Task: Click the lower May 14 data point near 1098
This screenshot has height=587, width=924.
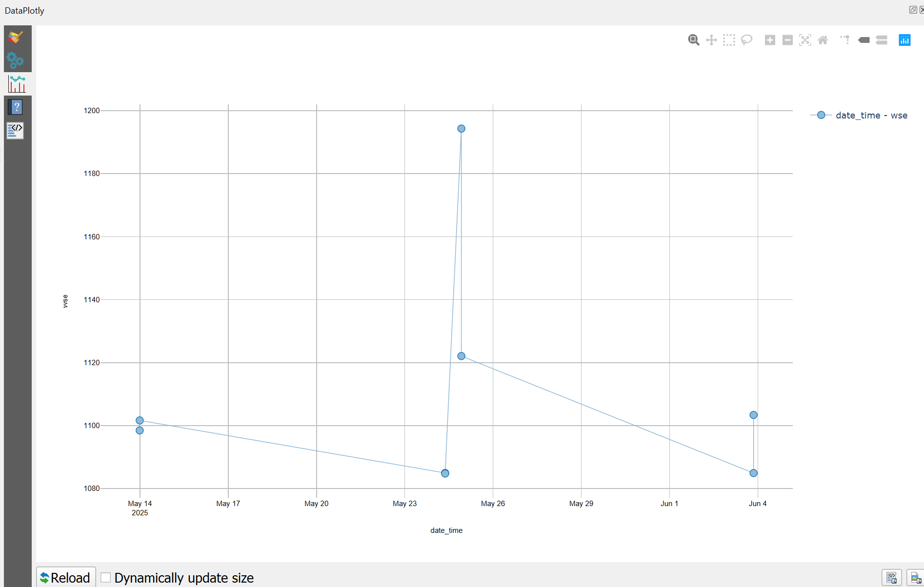Action: [140, 430]
